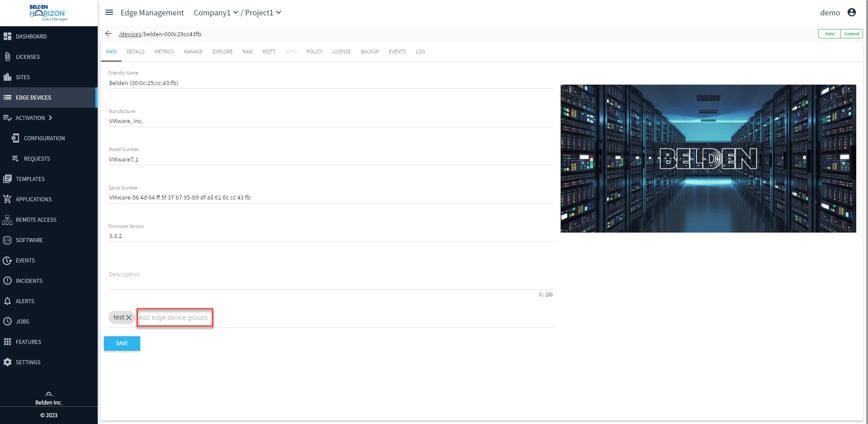868x424 pixels.
Task: Click the Sites building icon
Action: (7, 77)
